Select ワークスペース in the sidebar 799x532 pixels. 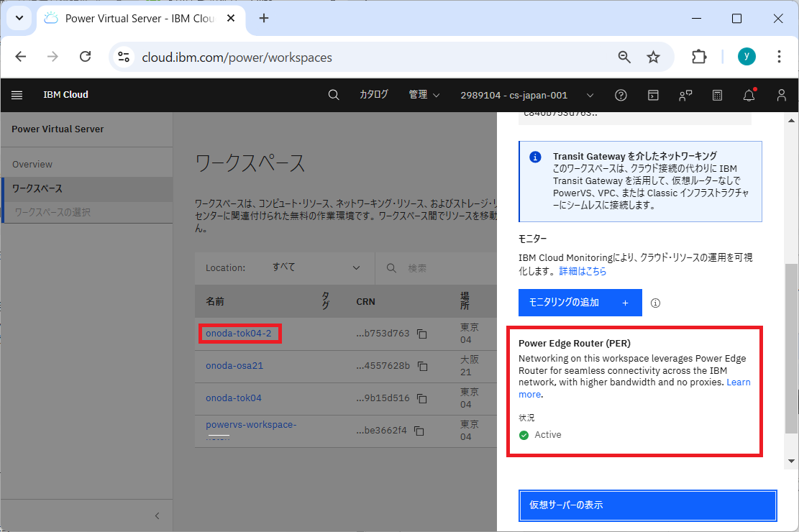pos(86,188)
